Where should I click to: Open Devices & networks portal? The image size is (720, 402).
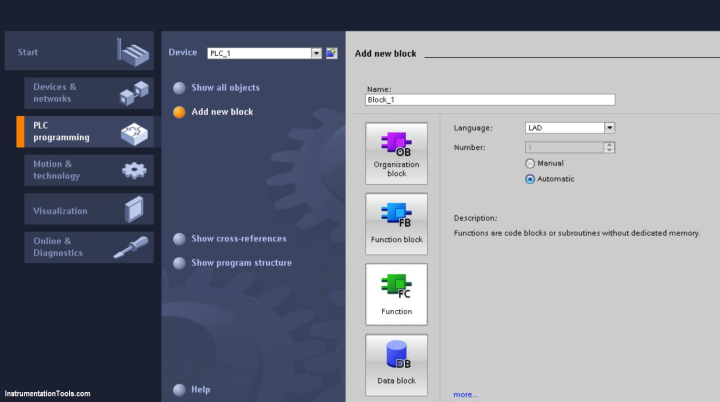tap(89, 93)
